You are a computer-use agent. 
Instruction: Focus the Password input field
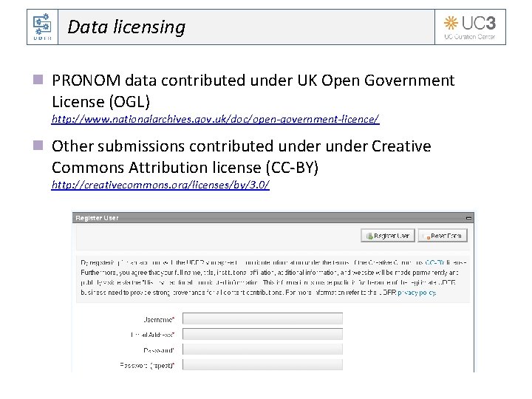coord(262,349)
